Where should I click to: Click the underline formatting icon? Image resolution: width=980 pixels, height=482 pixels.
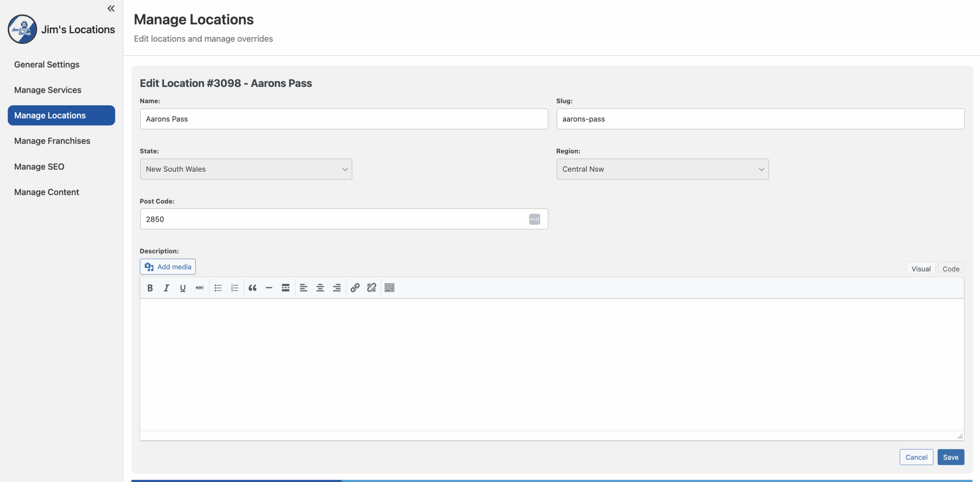pyautogui.click(x=183, y=288)
